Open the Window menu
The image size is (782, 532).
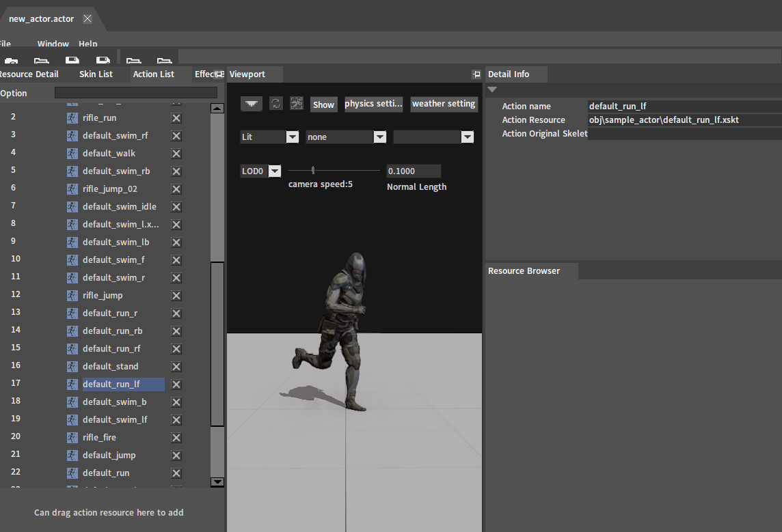point(53,44)
